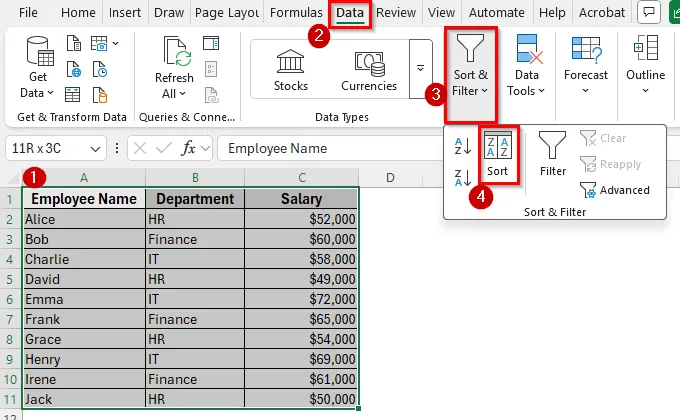Switch to the Automate tab

point(497,13)
